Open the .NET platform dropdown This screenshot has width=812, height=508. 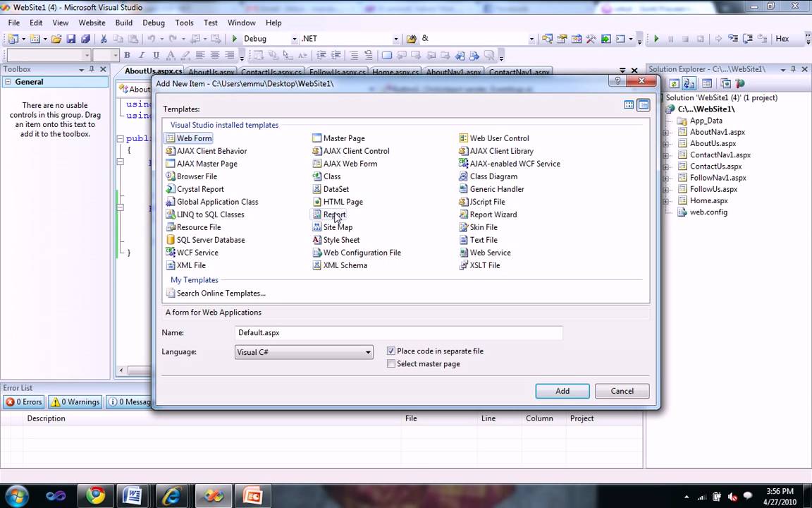coord(395,39)
